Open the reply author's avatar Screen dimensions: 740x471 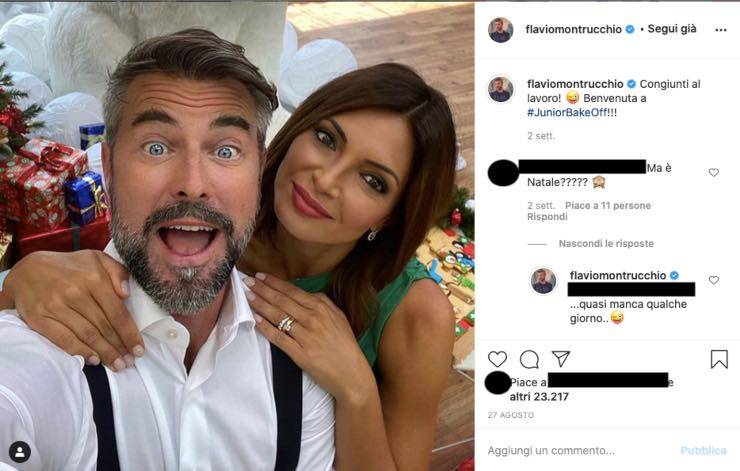tap(543, 281)
